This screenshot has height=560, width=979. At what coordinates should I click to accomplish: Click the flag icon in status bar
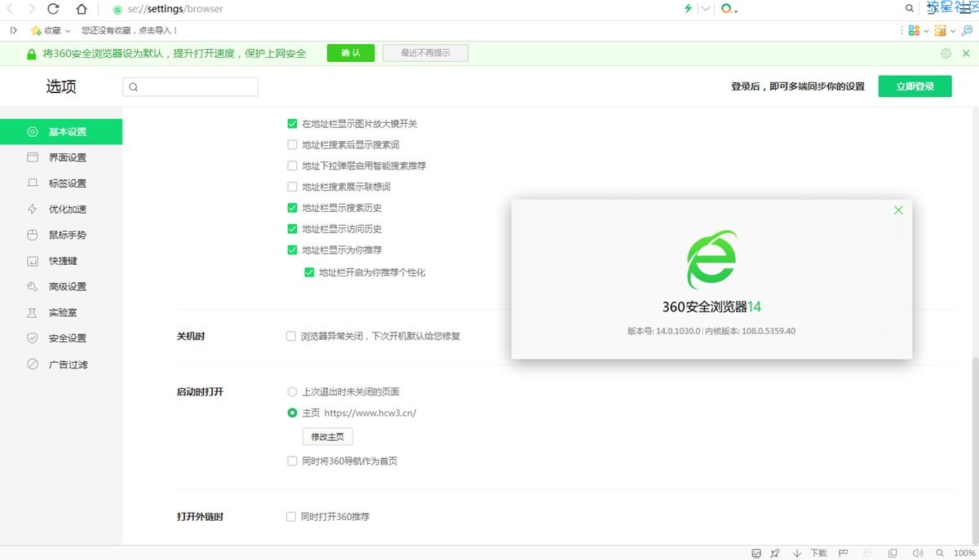click(843, 553)
